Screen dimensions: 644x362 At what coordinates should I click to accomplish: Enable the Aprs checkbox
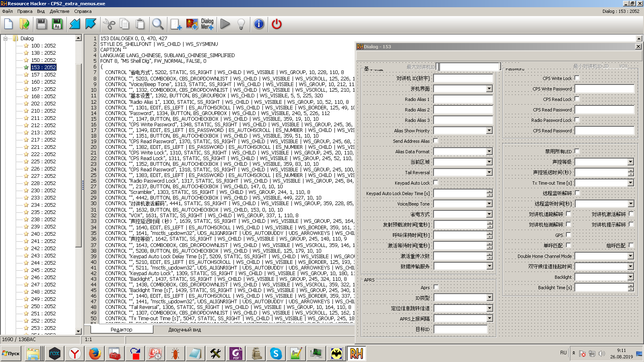coord(436,287)
